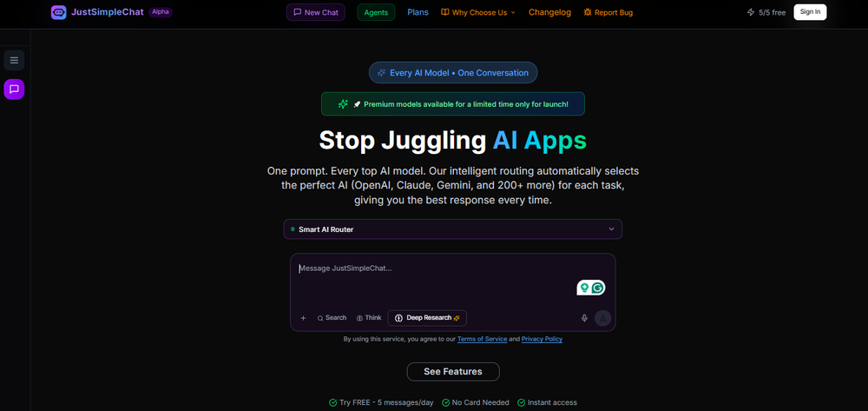868x411 pixels.
Task: Open the Privacy Policy link
Action: coord(542,339)
